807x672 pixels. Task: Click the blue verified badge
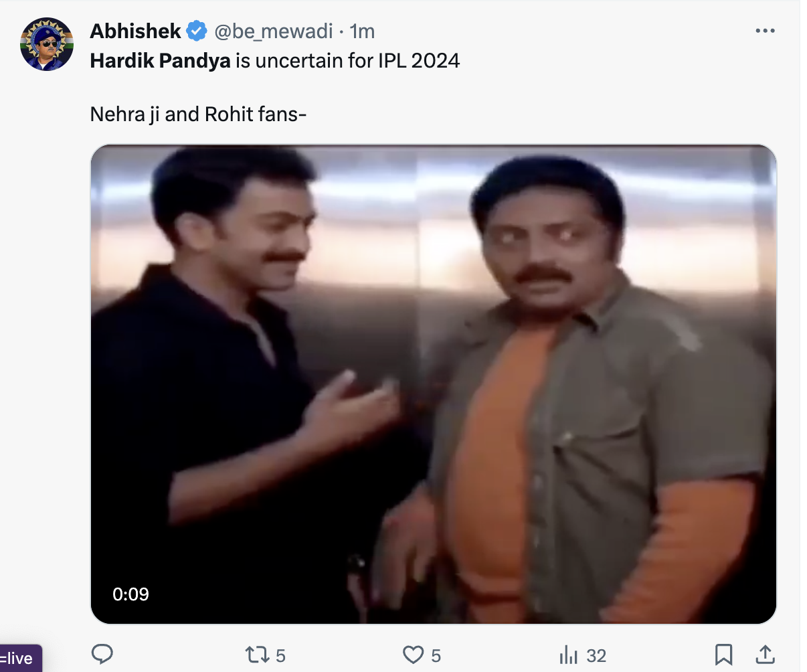[x=196, y=31]
